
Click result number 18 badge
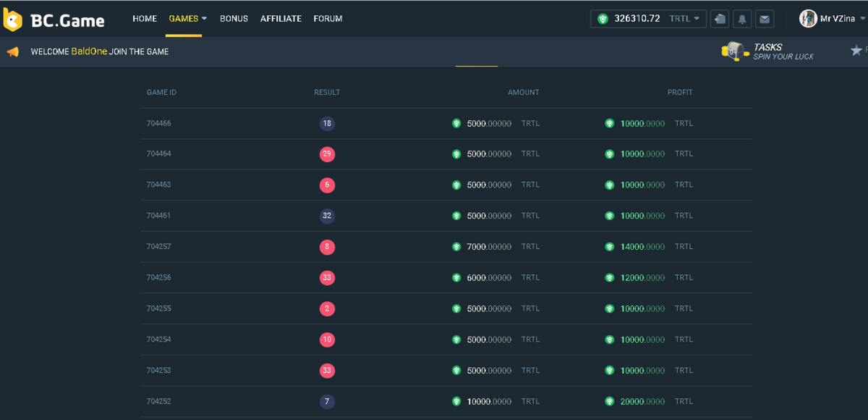[x=327, y=124]
